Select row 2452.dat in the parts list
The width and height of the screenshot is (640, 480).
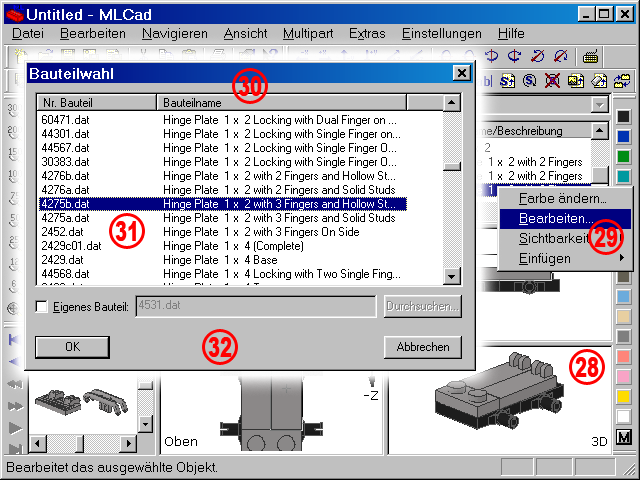point(223,232)
